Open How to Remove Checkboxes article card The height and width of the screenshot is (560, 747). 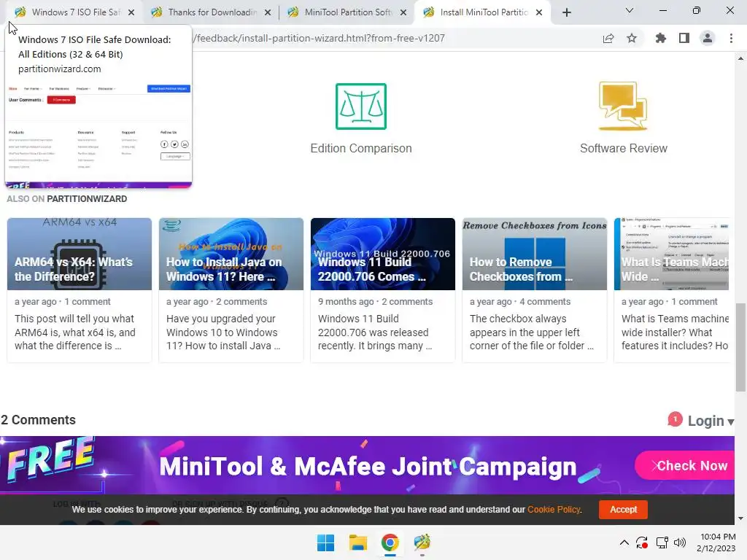point(535,290)
